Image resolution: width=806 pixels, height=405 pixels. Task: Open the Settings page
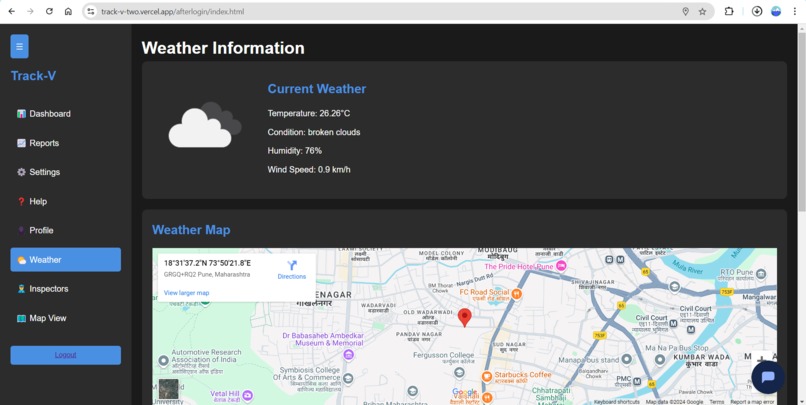tap(66, 172)
